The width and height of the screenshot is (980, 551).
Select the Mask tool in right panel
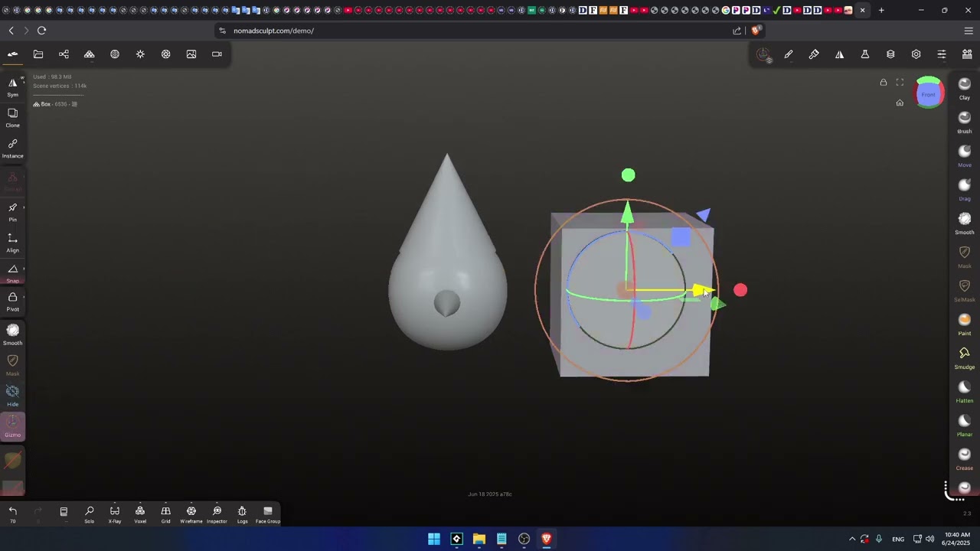click(965, 256)
